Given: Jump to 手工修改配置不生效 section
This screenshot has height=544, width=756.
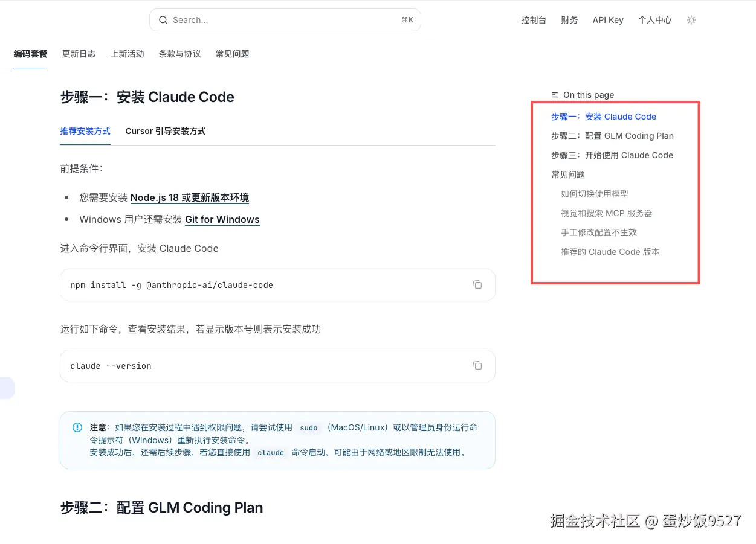Looking at the screenshot, I should [x=599, y=232].
